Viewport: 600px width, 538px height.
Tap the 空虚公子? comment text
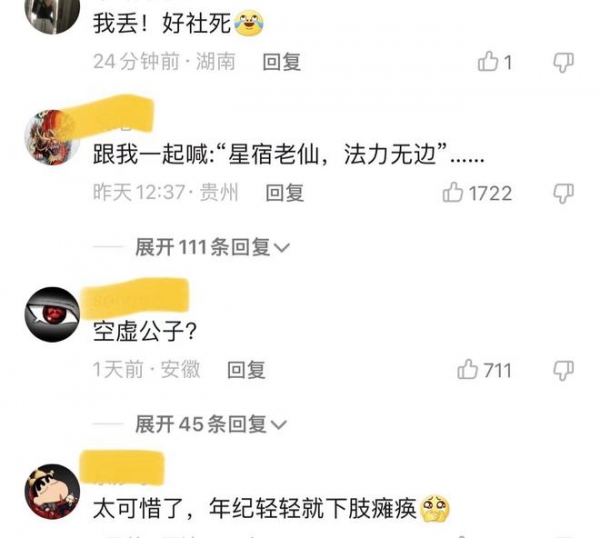click(145, 331)
